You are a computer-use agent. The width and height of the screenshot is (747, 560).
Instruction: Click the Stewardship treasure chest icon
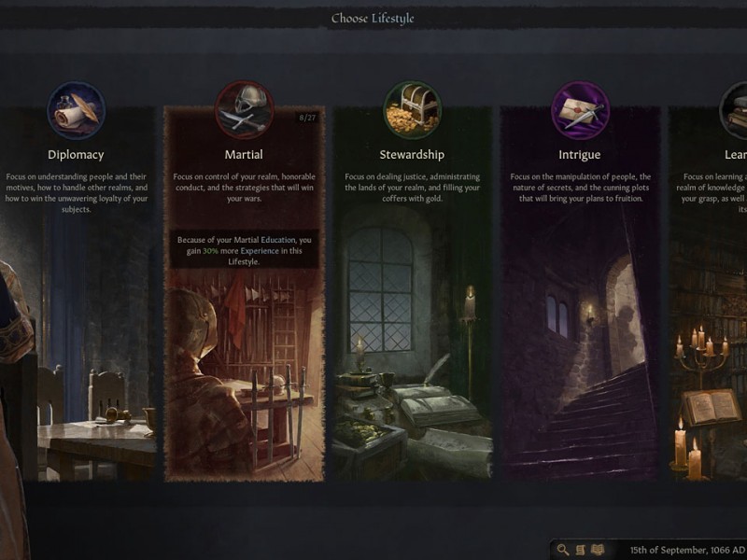tap(412, 110)
